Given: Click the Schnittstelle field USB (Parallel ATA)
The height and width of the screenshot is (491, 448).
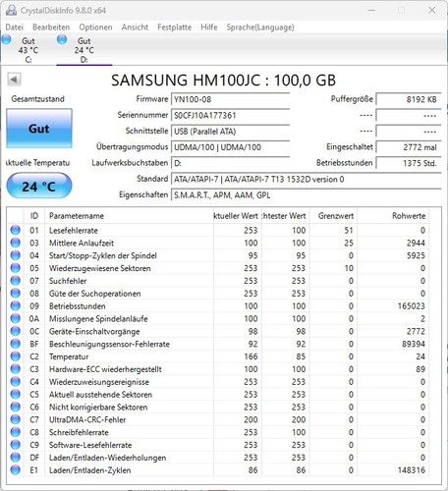Looking at the screenshot, I should click(x=230, y=132).
